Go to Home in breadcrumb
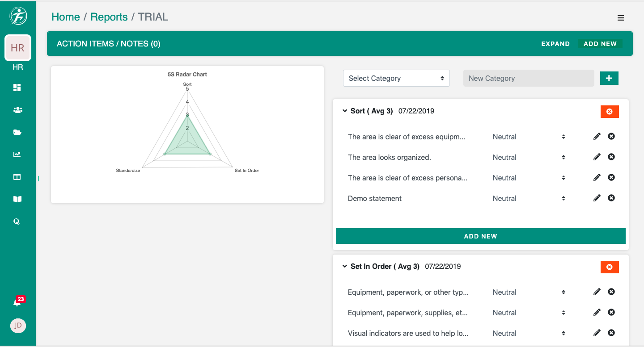 (x=65, y=17)
